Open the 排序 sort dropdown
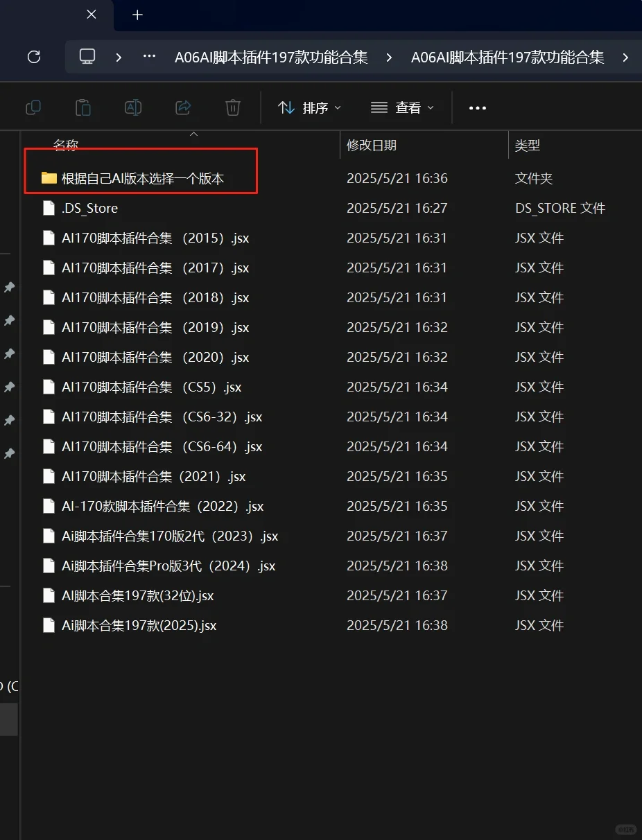Viewport: 642px width, 840px height. click(308, 107)
